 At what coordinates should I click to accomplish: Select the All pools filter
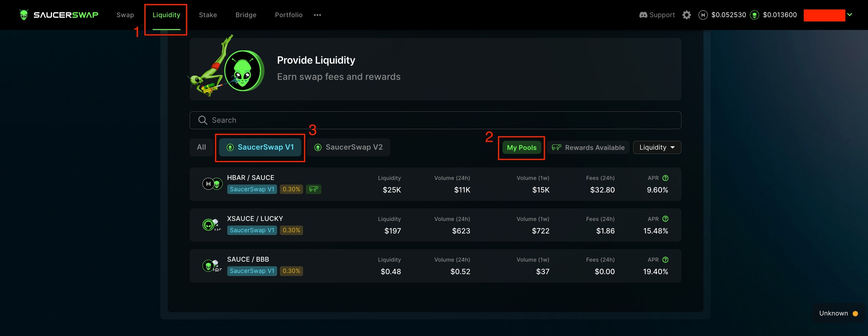tap(201, 147)
